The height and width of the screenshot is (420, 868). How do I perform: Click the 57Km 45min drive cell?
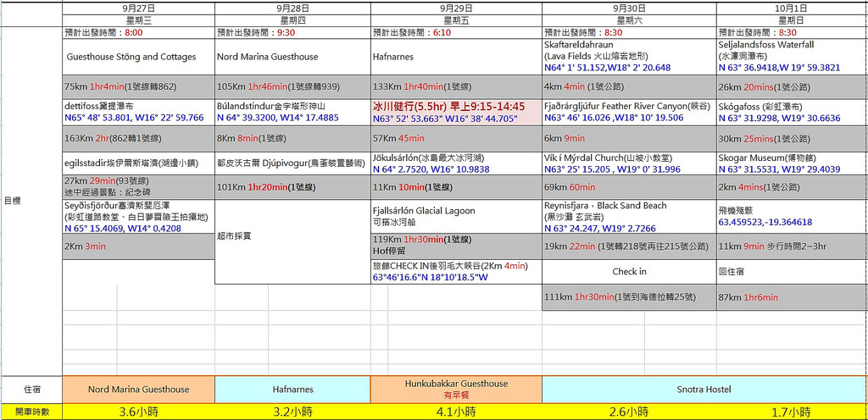click(x=456, y=139)
